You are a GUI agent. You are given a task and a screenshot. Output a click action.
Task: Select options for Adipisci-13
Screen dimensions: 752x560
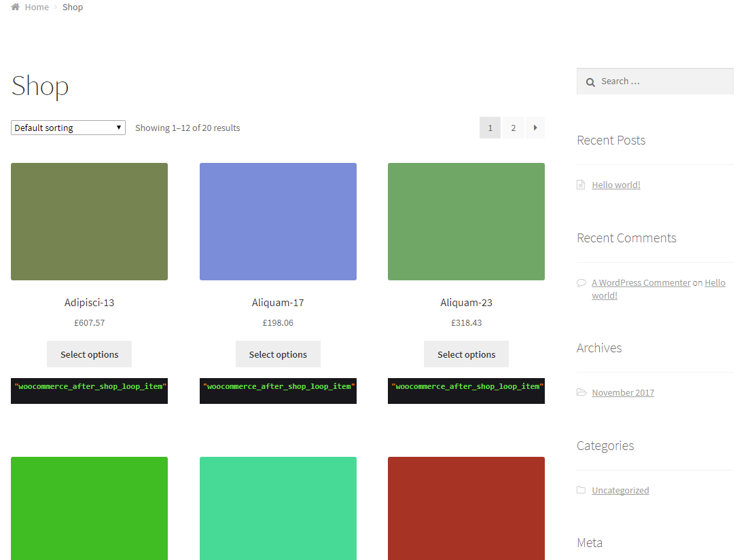(89, 354)
